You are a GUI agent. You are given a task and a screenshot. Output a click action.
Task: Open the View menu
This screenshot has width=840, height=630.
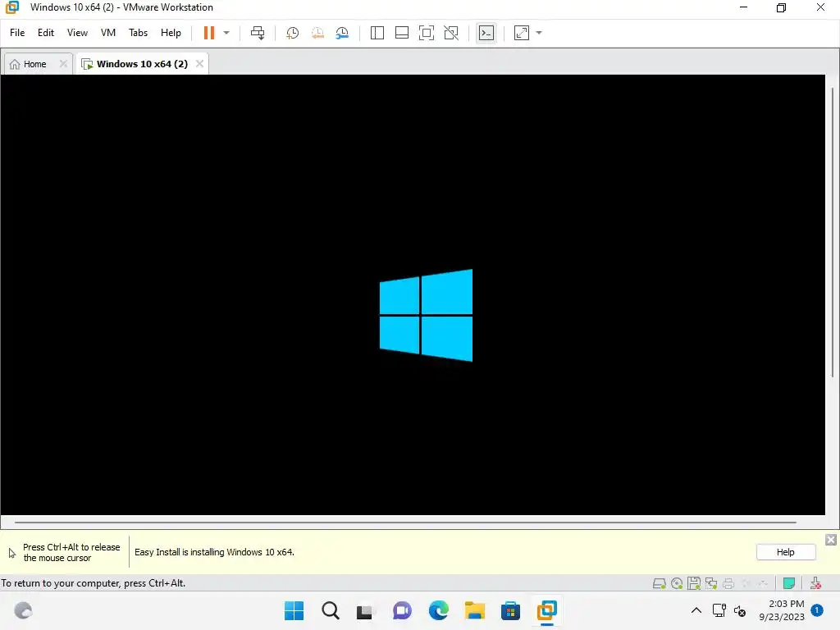pyautogui.click(x=77, y=33)
